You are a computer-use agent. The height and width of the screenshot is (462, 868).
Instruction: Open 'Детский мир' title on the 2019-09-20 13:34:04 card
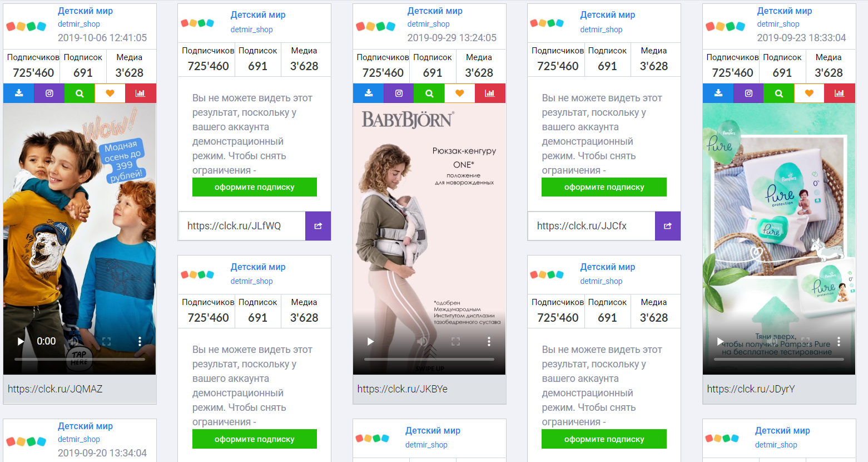click(x=86, y=426)
